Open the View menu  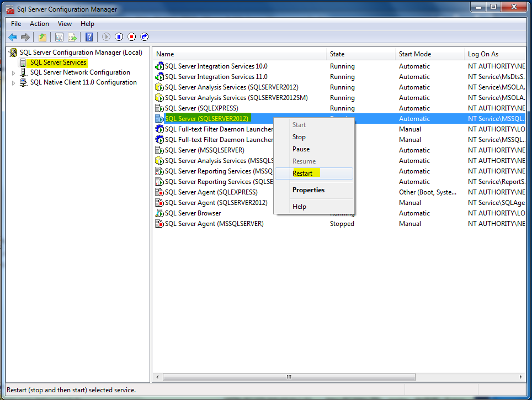65,24
